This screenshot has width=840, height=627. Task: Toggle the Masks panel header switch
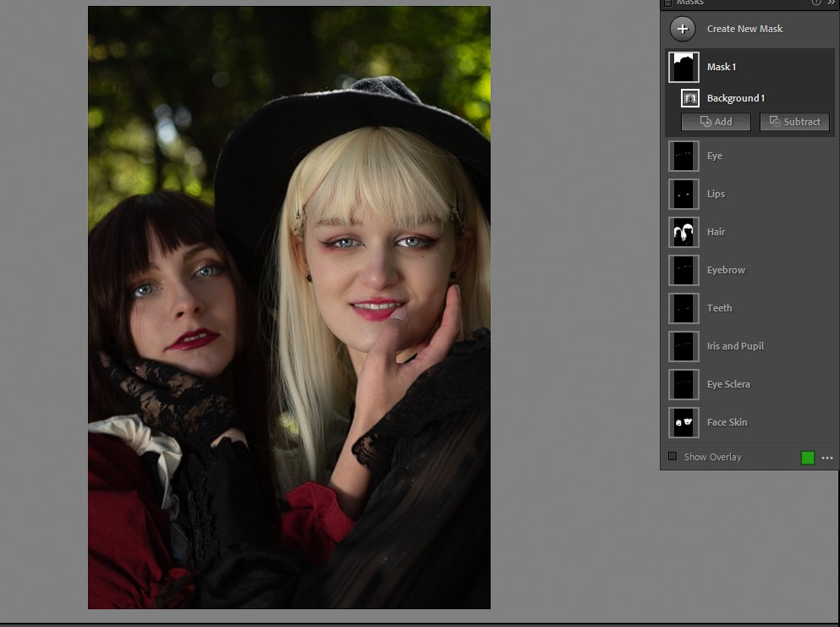pos(667,3)
